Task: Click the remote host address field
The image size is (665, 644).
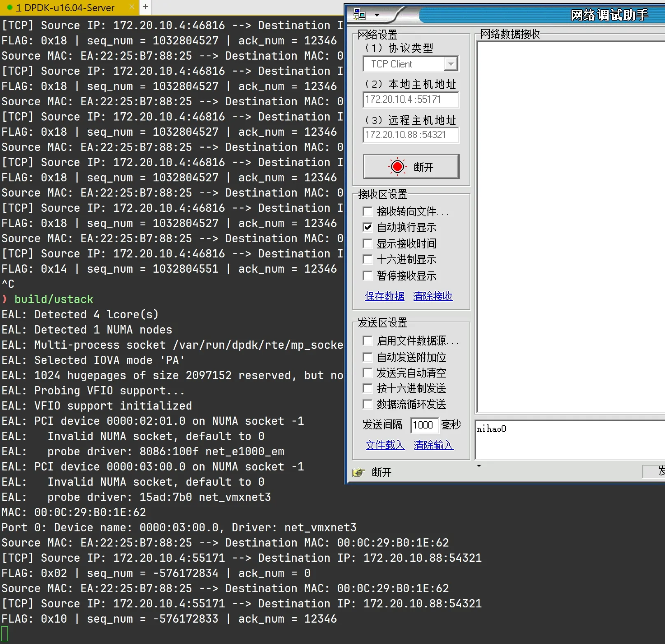Action: (x=410, y=135)
